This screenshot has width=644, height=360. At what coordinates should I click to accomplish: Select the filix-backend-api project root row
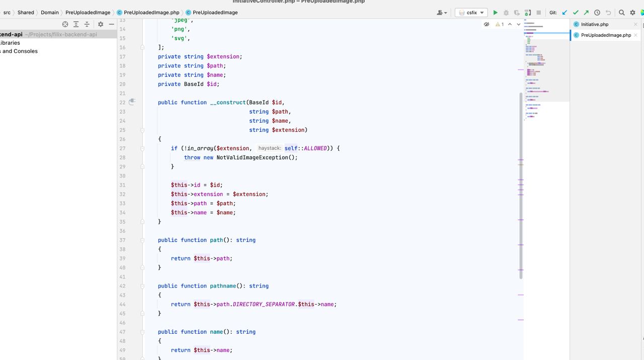(x=58, y=34)
